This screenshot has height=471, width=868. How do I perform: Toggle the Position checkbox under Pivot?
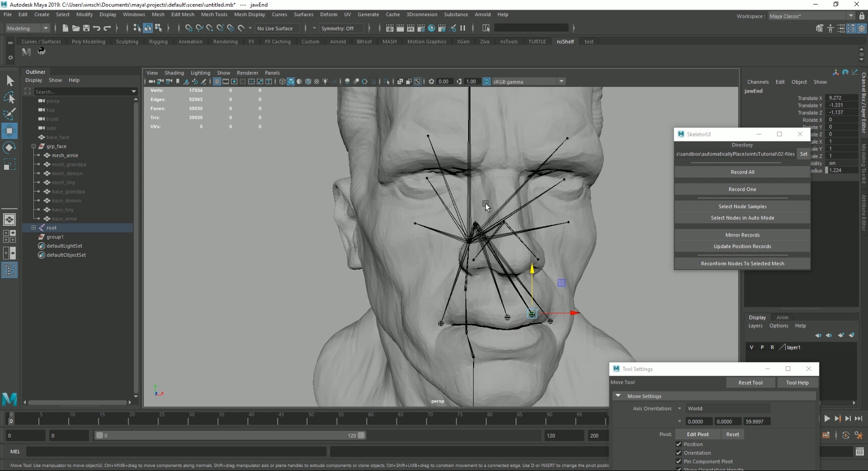click(679, 444)
